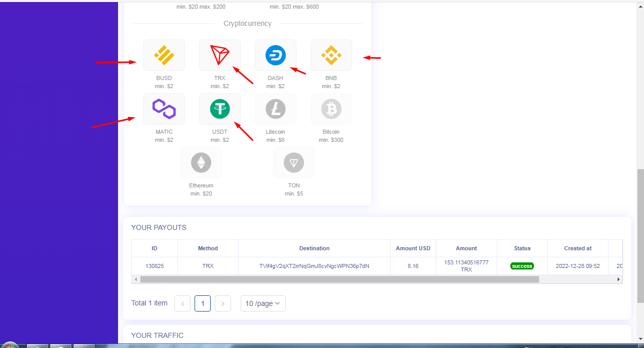The image size is (644, 348).
Task: Click the green success status badge
Action: [522, 266]
